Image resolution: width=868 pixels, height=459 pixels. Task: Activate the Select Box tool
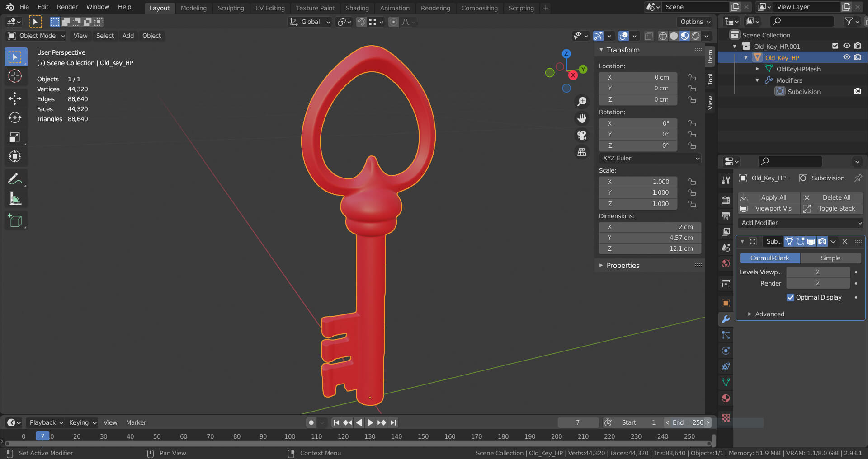tap(15, 57)
